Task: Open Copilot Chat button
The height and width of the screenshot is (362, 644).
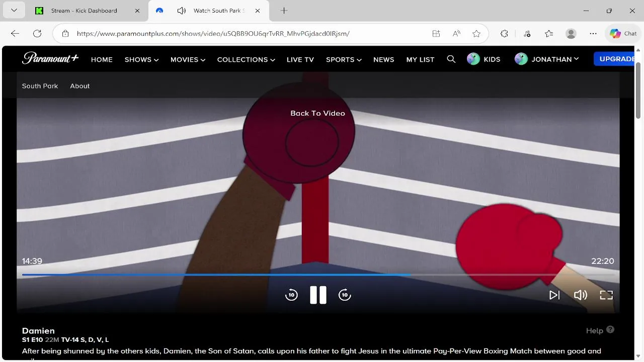Action: (x=623, y=34)
